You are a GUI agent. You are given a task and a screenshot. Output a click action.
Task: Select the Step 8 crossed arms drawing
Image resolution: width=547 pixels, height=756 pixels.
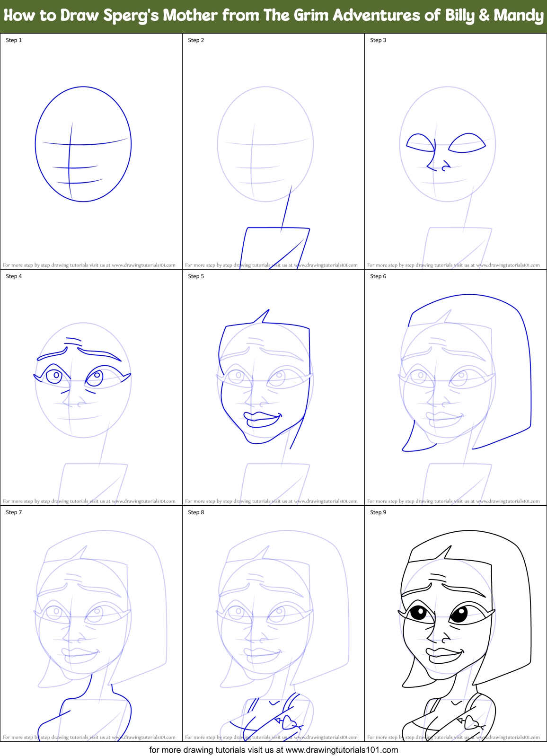point(266,717)
